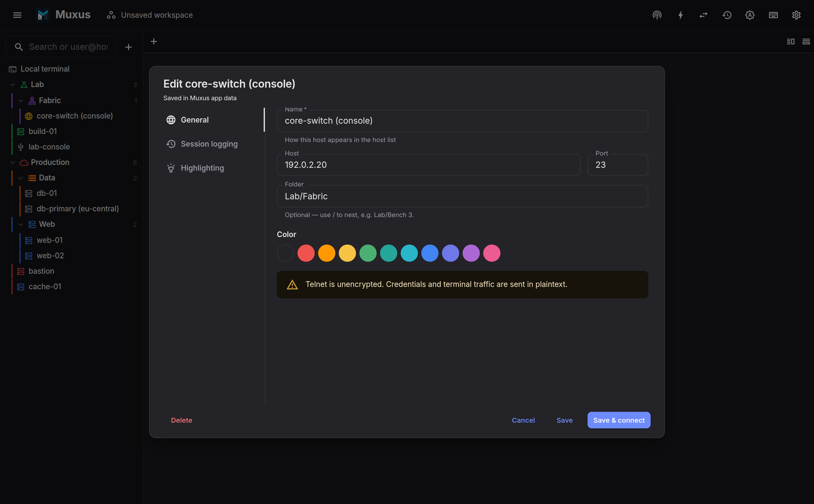Open the broadcast input icon
814x504 pixels.
[657, 15]
